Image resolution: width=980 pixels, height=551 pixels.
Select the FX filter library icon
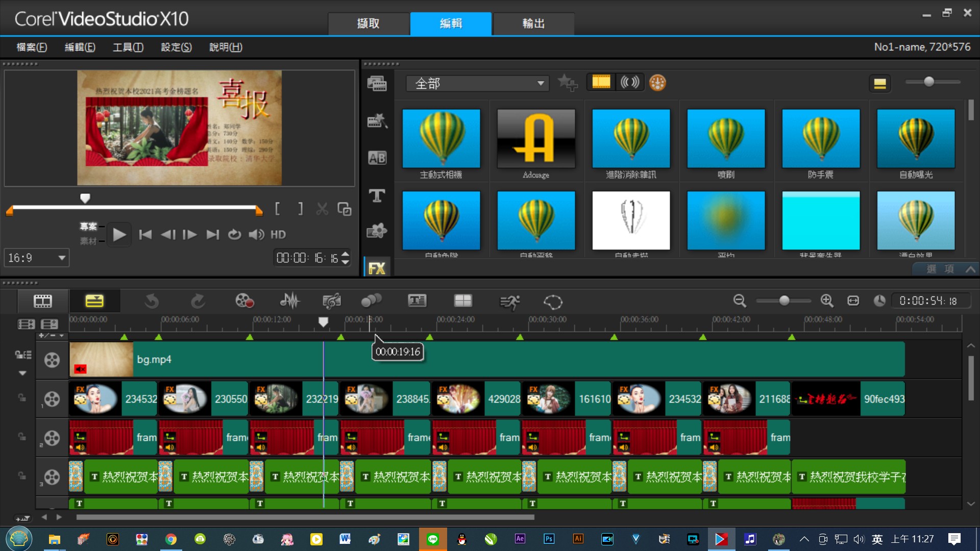[377, 268]
